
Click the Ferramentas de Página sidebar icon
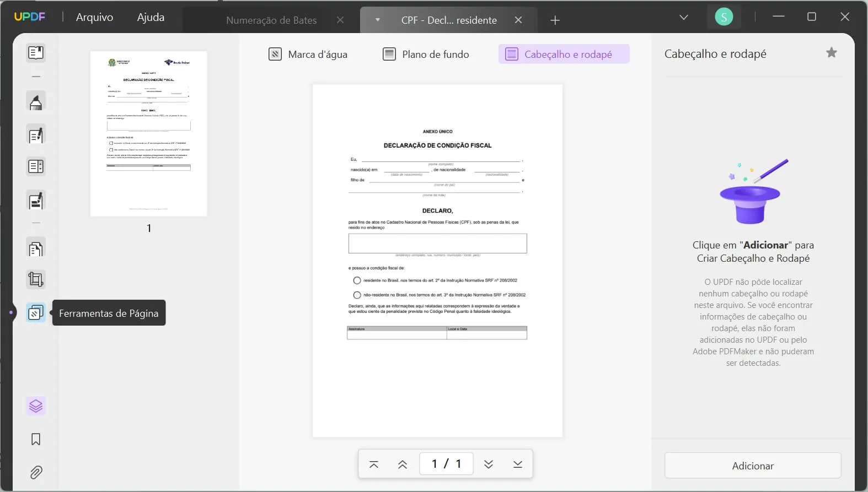coord(36,313)
